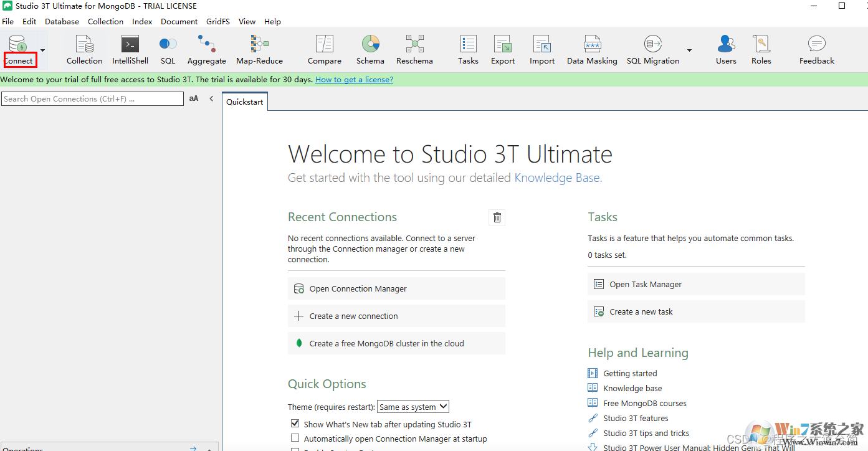Open the GridFS menu
The width and height of the screenshot is (868, 451).
pos(218,21)
